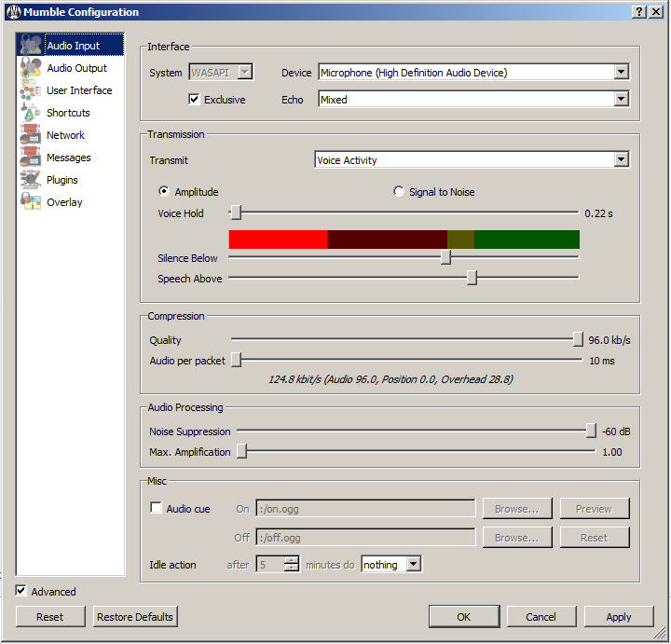The image size is (671, 644).
Task: Open Audio Output settings page
Action: pos(70,68)
